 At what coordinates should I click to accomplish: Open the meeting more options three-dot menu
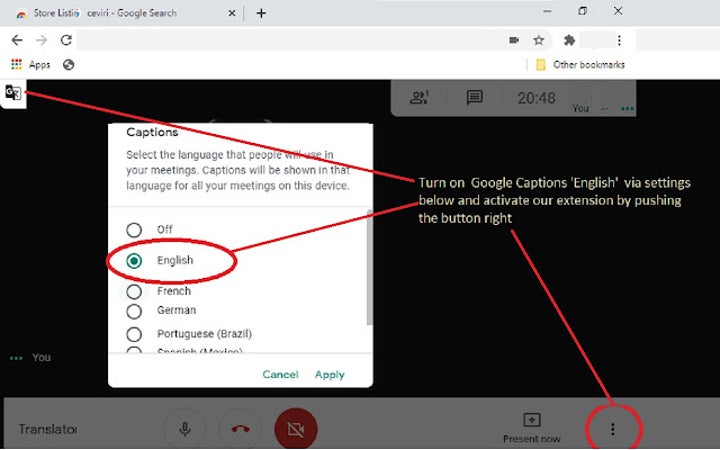[x=613, y=429]
